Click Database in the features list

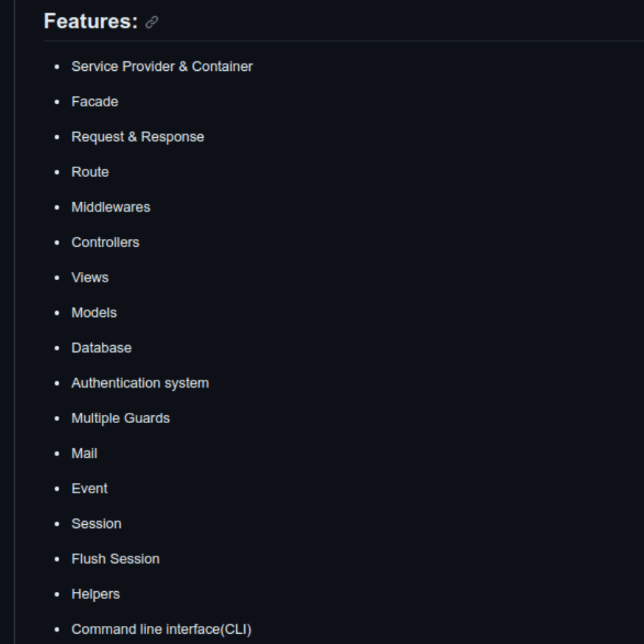click(x=101, y=348)
